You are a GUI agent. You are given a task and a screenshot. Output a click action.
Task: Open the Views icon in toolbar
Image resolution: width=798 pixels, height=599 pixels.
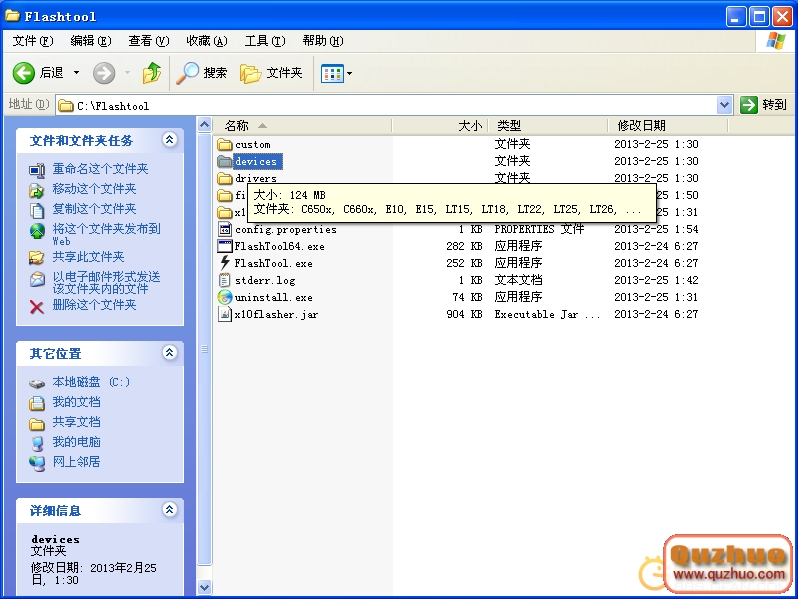tap(332, 73)
